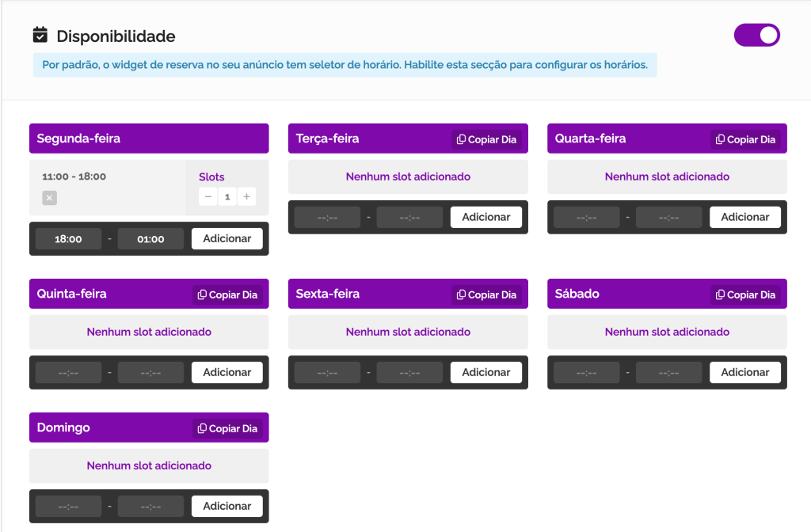This screenshot has height=532, width=811.
Task: Remove the 11:00 - 18:00 slot
Action: [x=49, y=198]
